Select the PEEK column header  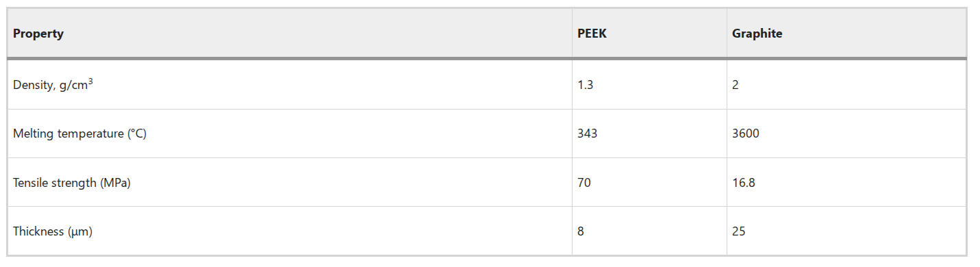pos(592,34)
